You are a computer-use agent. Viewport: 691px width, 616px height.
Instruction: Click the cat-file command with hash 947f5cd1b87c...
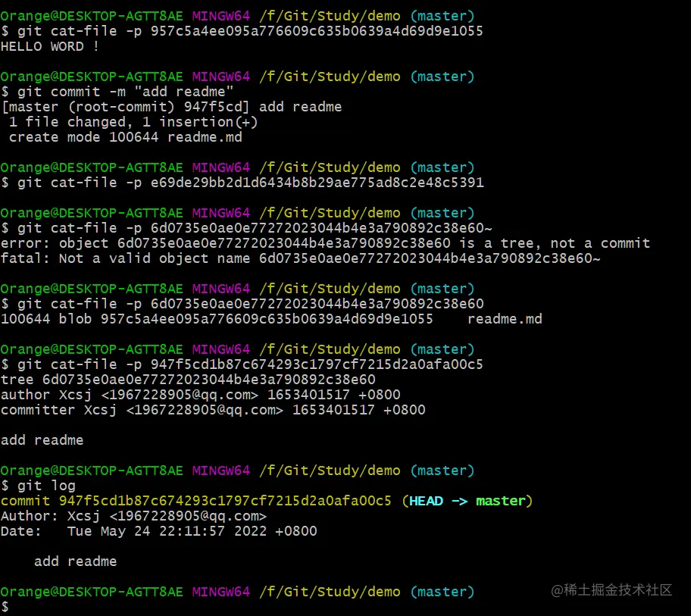pyautogui.click(x=242, y=364)
